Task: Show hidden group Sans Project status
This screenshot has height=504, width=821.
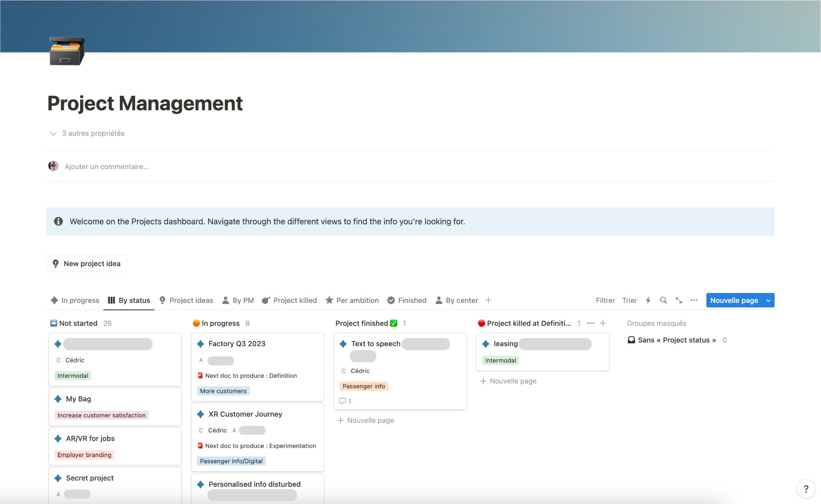Action: 676,340
